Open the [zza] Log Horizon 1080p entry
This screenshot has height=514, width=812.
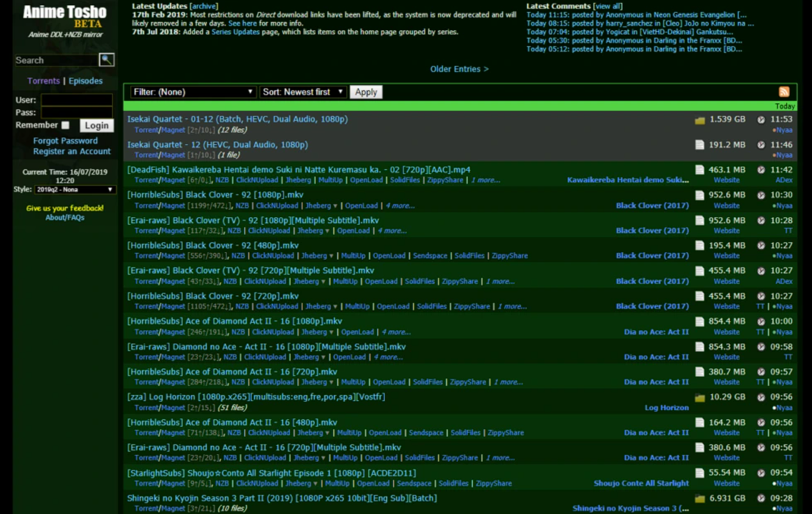(256, 397)
